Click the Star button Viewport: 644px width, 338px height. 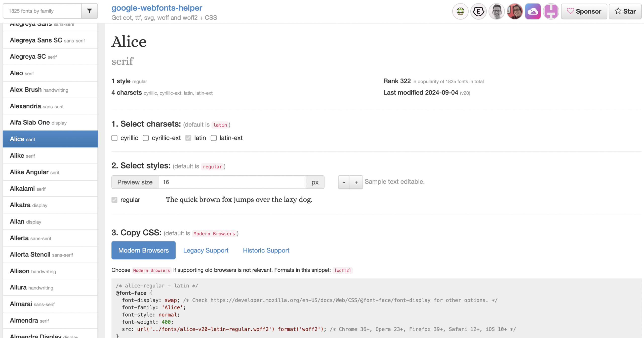pos(625,11)
